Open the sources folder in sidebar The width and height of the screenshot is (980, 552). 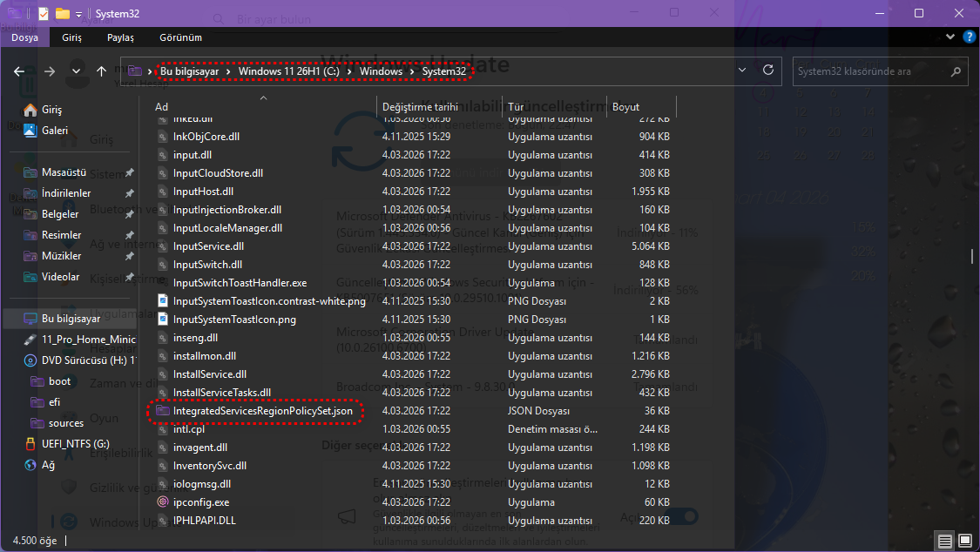coord(65,423)
